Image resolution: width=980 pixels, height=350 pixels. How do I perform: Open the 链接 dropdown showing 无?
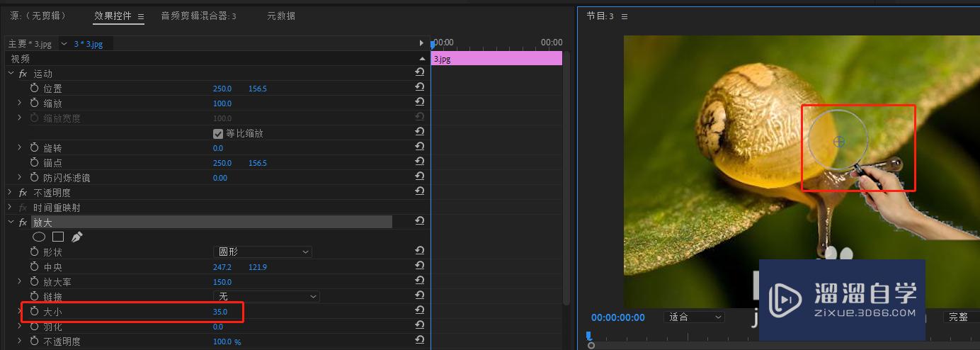click(266, 297)
